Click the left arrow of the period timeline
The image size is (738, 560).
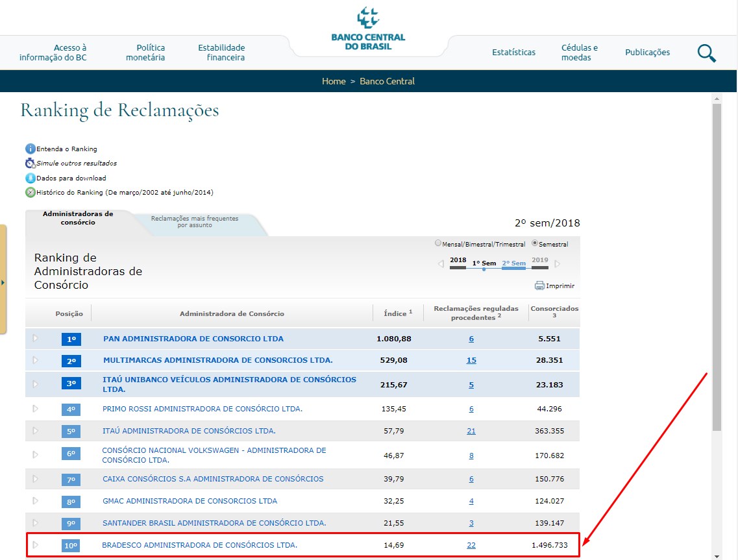(x=441, y=264)
